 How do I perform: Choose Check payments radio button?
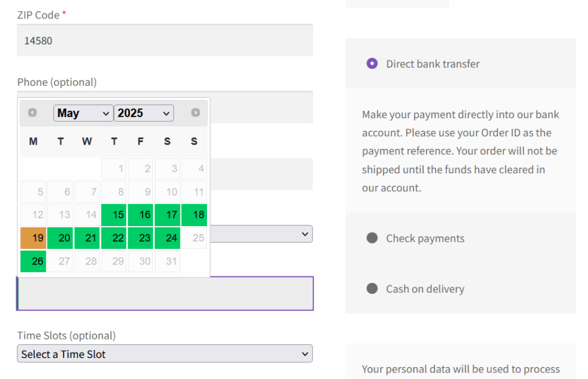tap(372, 238)
